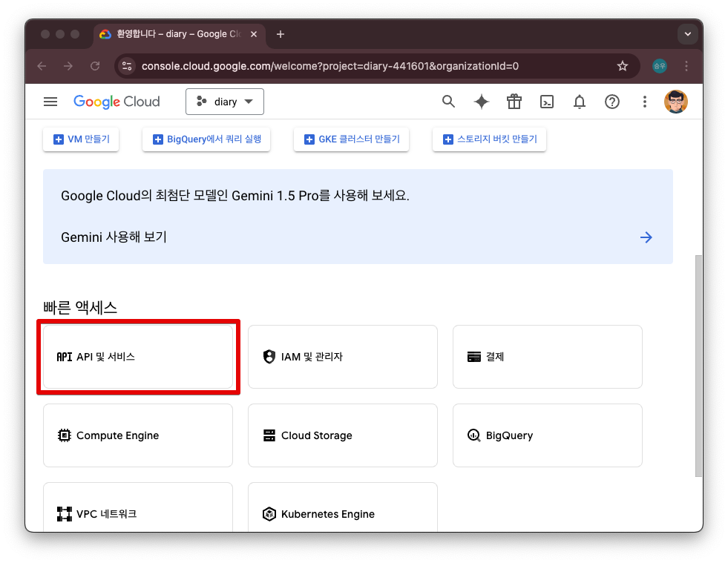This screenshot has width=728, height=563.
Task: Activate Cloud Shell terminal icon
Action: point(547,102)
